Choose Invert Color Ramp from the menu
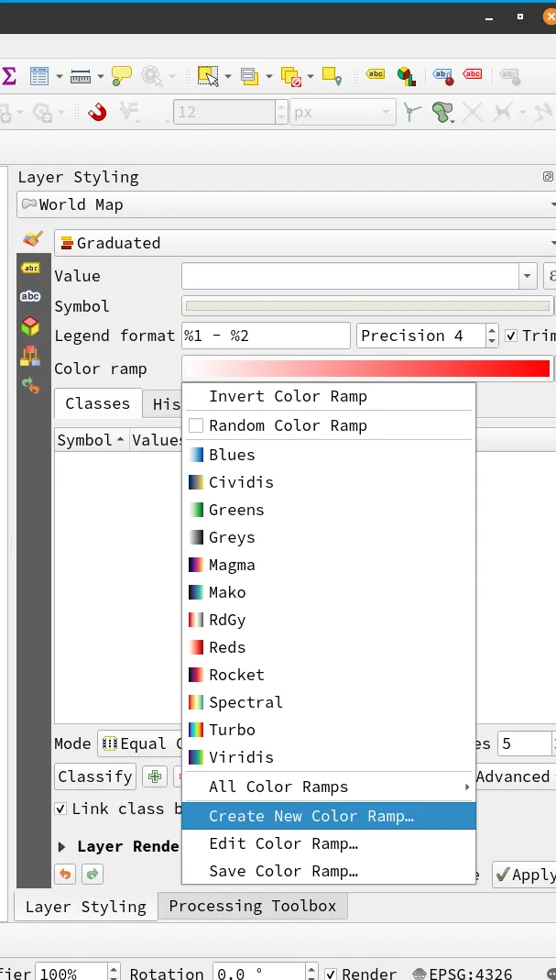The image size is (556, 980). pyautogui.click(x=329, y=396)
